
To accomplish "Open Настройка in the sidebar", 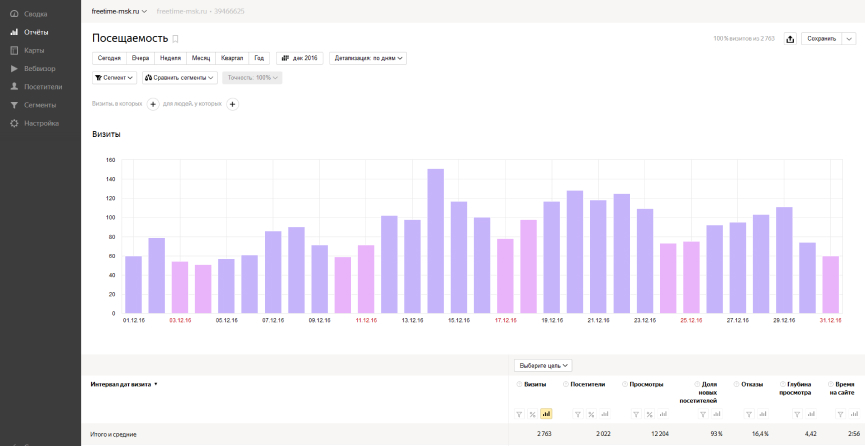I will (34, 123).
